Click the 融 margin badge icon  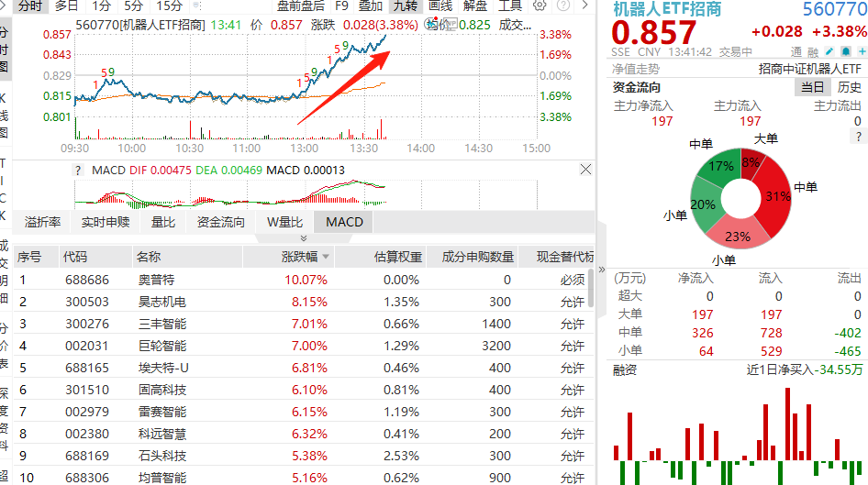(x=813, y=52)
